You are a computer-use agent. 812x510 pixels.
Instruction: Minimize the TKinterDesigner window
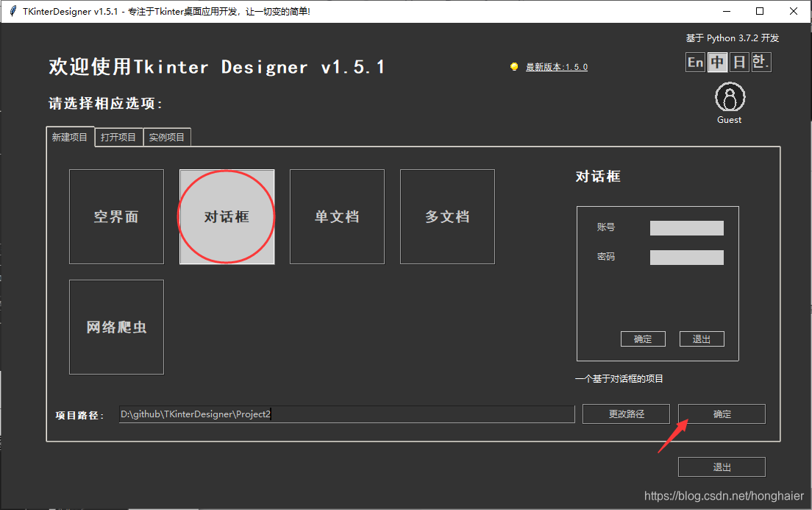[727, 11]
